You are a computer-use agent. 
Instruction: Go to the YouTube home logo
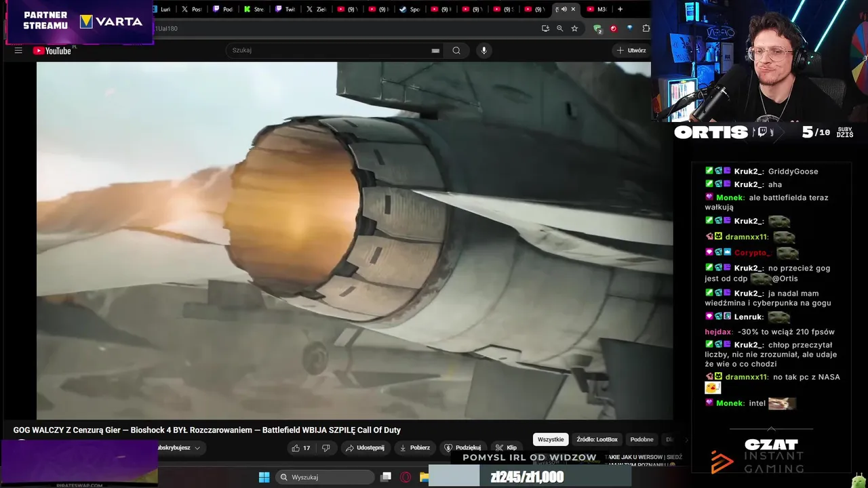(x=52, y=50)
